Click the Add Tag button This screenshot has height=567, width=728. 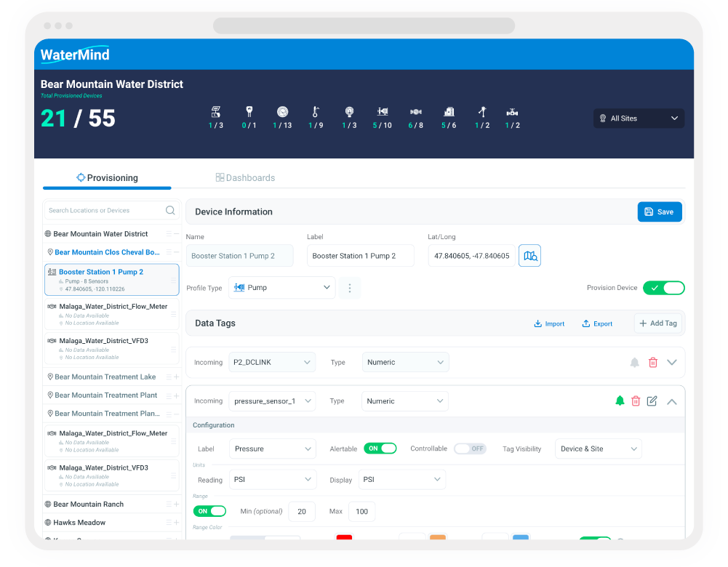pos(658,323)
